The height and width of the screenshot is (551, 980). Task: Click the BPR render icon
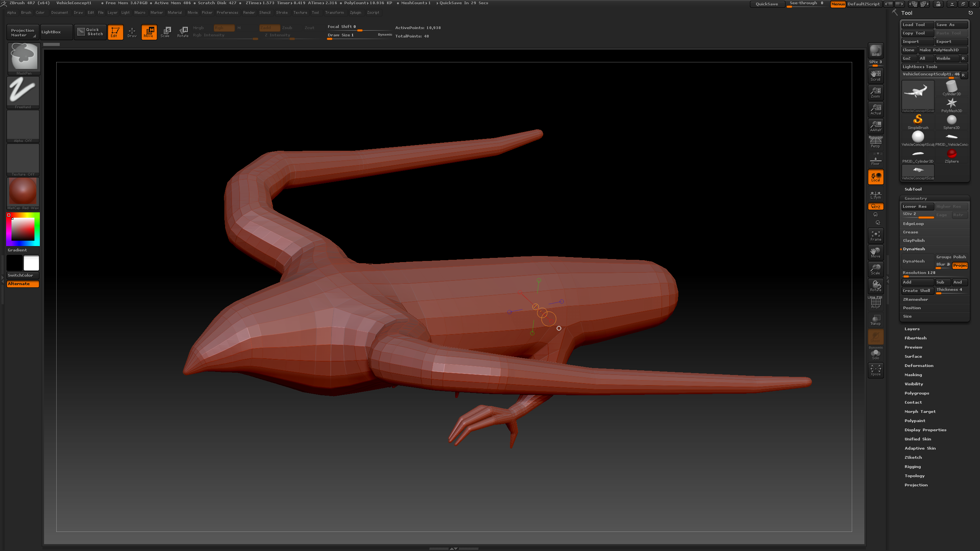(x=875, y=51)
